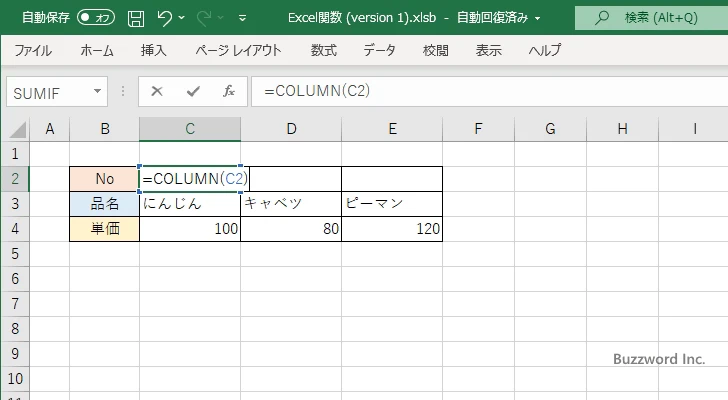728x400 pixels.
Task: Open the 挿入 ribbon tab
Action: click(x=154, y=50)
